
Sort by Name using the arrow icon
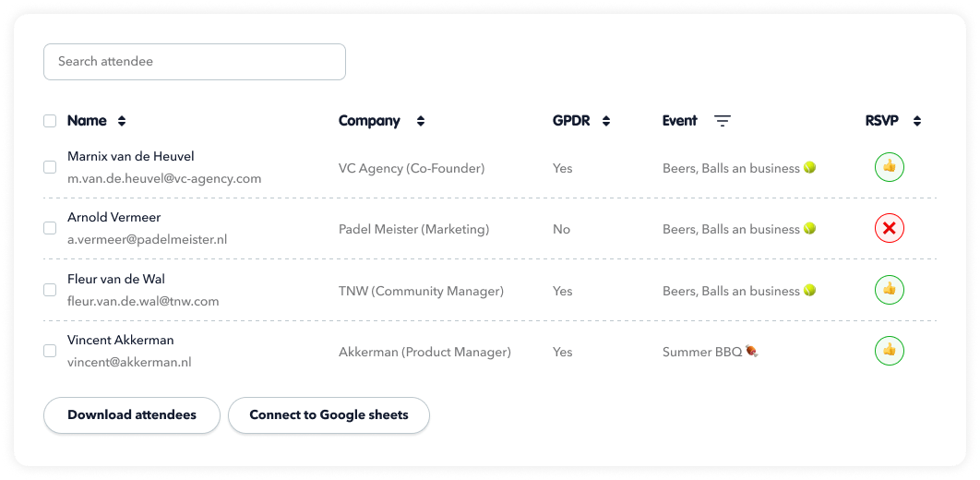122,121
